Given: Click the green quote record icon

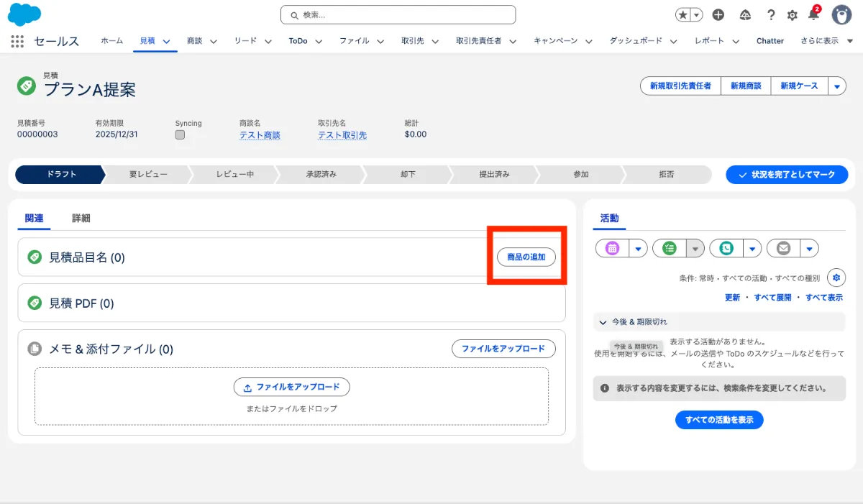Looking at the screenshot, I should pyautogui.click(x=26, y=86).
